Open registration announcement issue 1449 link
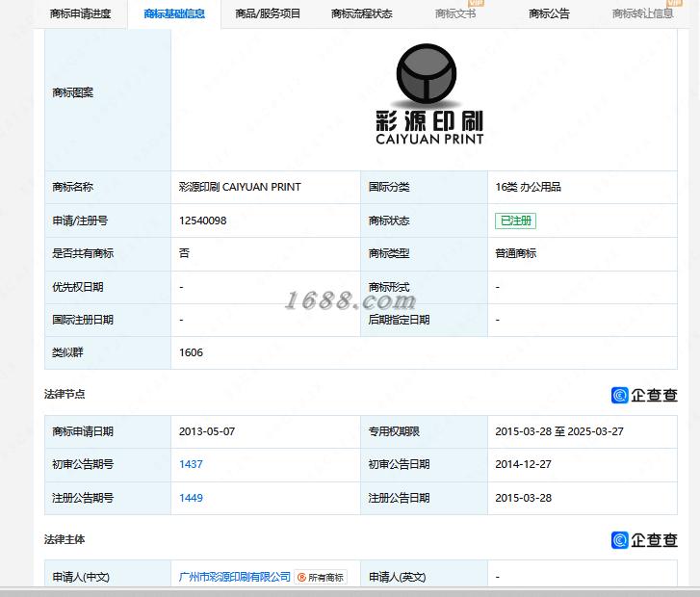The image size is (700, 597). pyautogui.click(x=191, y=498)
